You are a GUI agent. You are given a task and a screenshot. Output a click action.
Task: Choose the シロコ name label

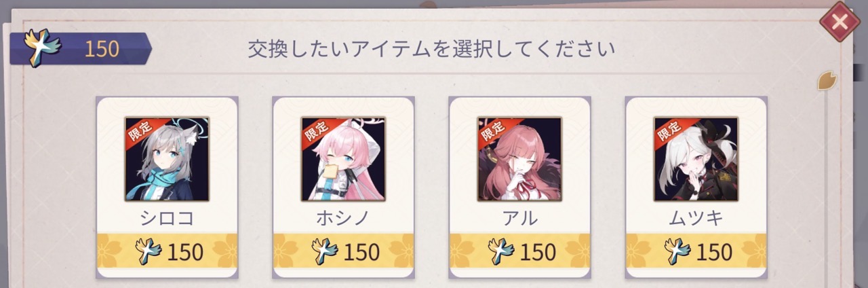(167, 218)
